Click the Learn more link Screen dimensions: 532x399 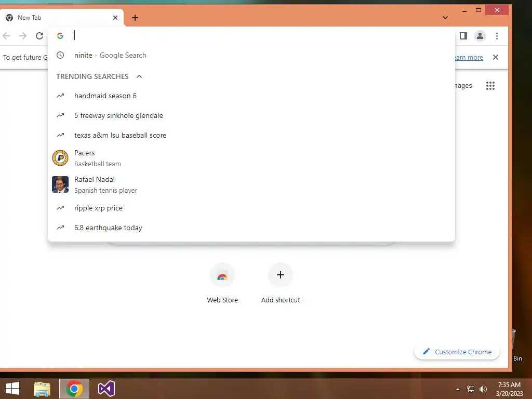[x=469, y=57]
